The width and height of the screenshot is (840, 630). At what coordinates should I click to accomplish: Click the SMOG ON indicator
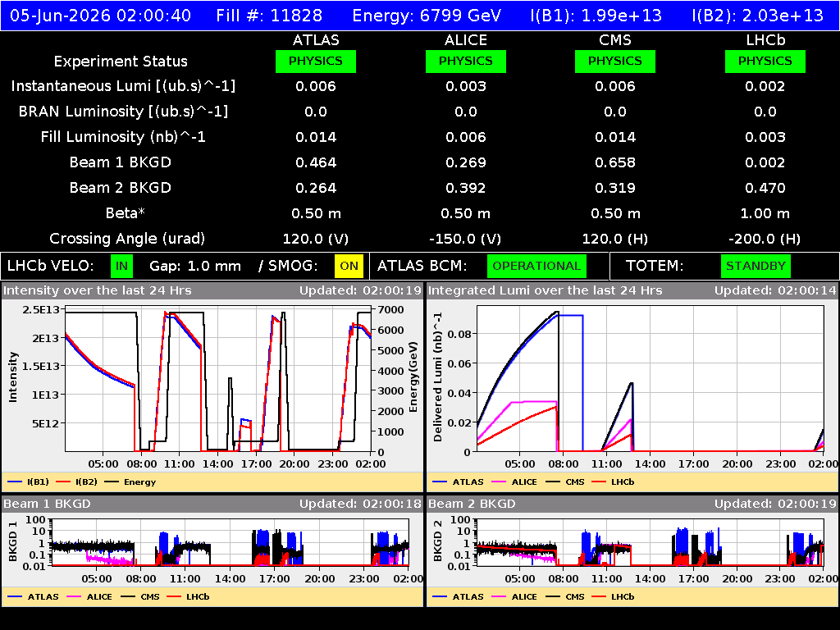[349, 267]
